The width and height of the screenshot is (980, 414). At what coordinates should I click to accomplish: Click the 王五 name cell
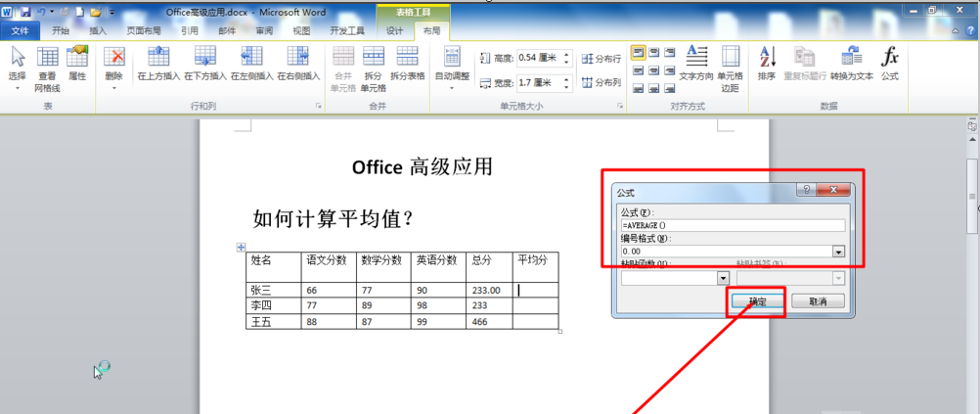273,321
